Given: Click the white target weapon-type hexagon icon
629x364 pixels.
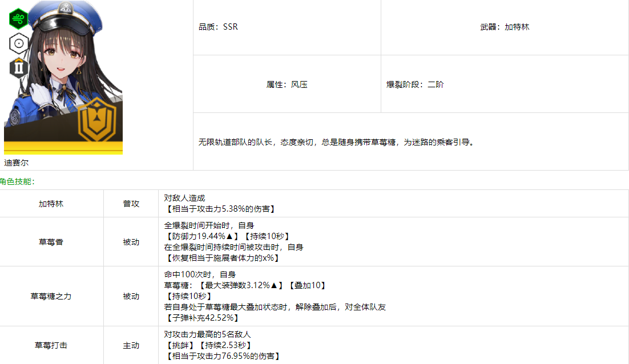Looking at the screenshot, I should tap(19, 43).
